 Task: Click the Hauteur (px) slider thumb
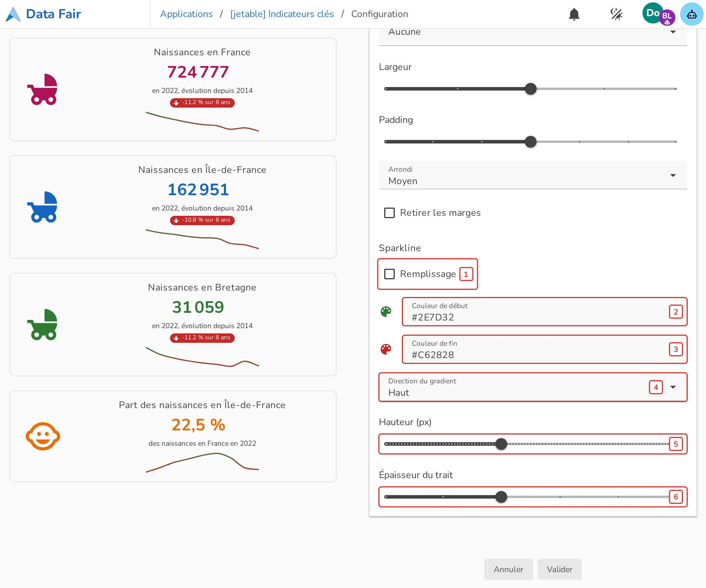pyautogui.click(x=501, y=444)
